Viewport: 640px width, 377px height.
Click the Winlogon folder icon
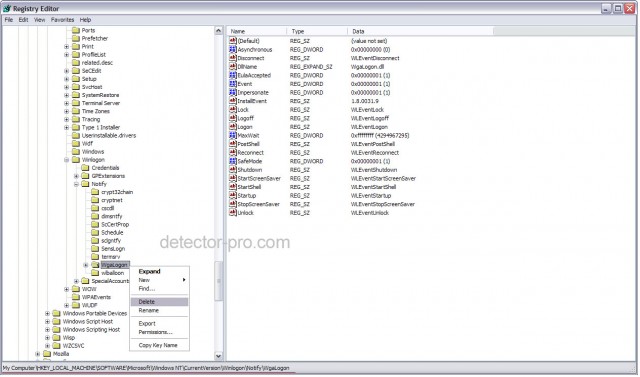tap(76, 160)
